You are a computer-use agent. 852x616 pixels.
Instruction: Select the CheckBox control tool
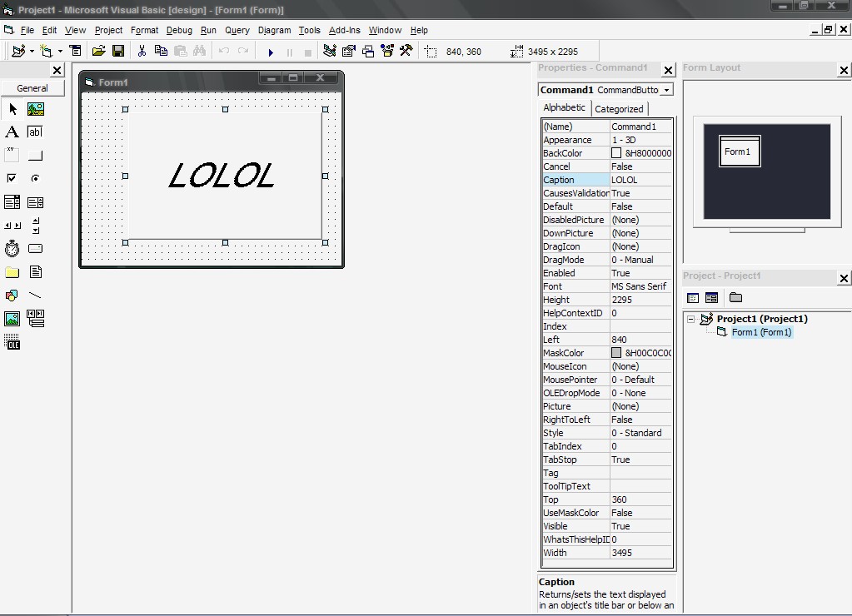click(x=12, y=178)
